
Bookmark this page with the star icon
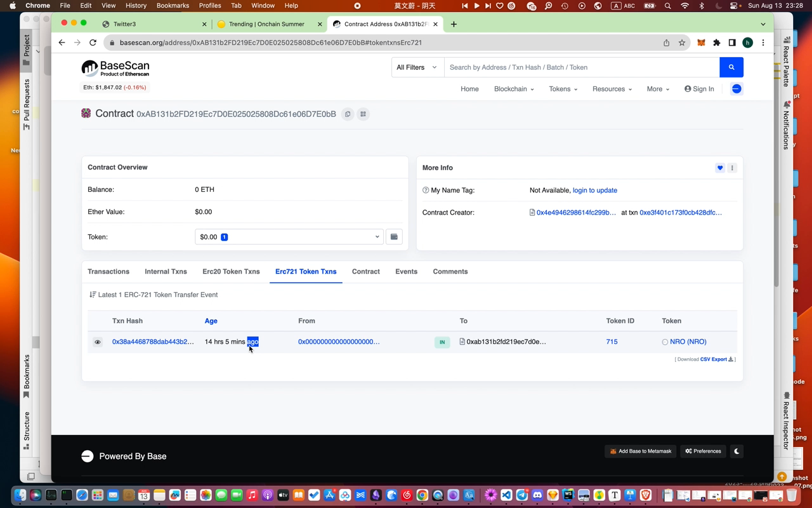click(x=682, y=43)
